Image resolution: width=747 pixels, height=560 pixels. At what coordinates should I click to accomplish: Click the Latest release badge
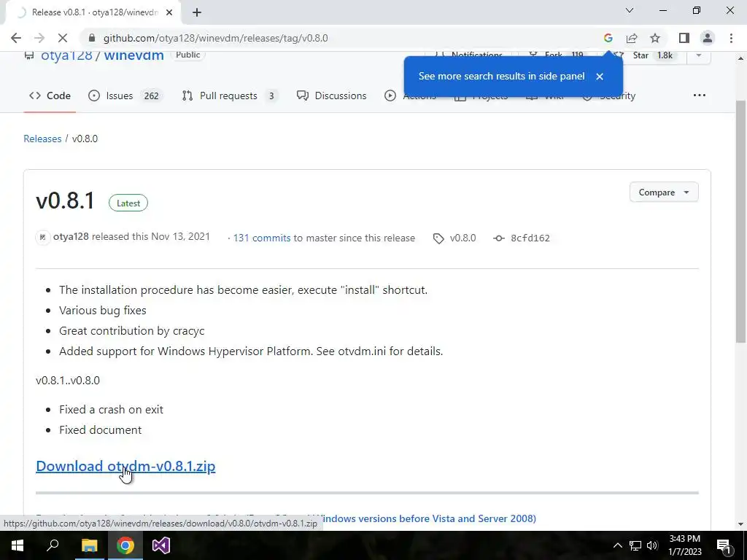[x=128, y=203]
